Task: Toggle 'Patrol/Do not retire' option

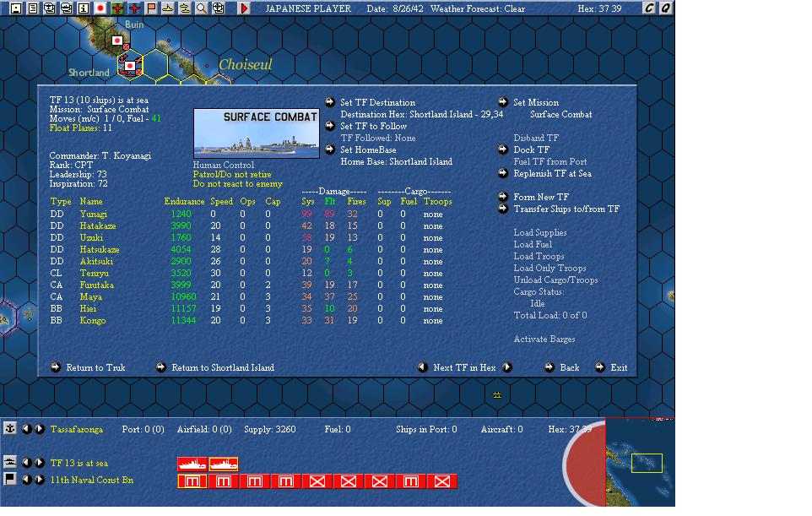Action: coord(232,174)
